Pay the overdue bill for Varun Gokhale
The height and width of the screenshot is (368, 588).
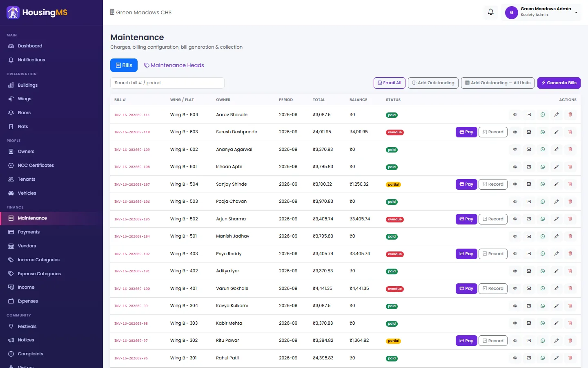coord(466,289)
